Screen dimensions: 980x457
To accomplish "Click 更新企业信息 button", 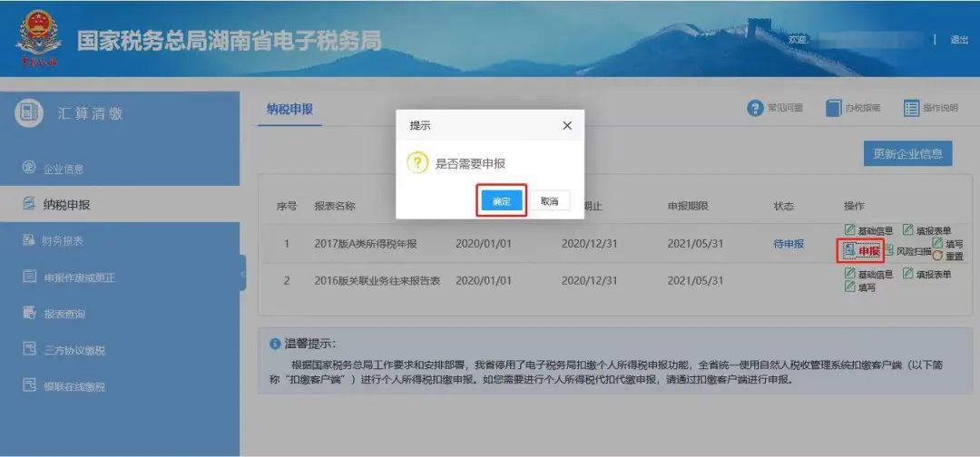I will click(x=907, y=153).
